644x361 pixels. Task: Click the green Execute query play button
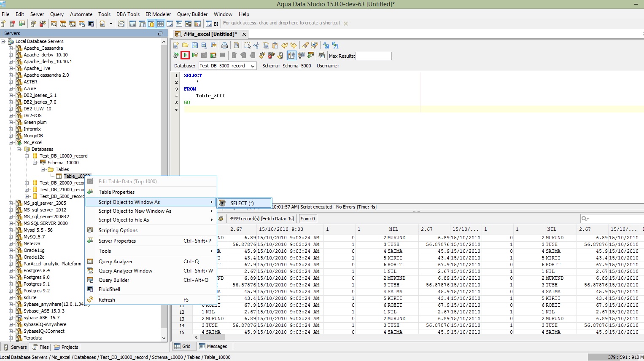click(x=185, y=55)
